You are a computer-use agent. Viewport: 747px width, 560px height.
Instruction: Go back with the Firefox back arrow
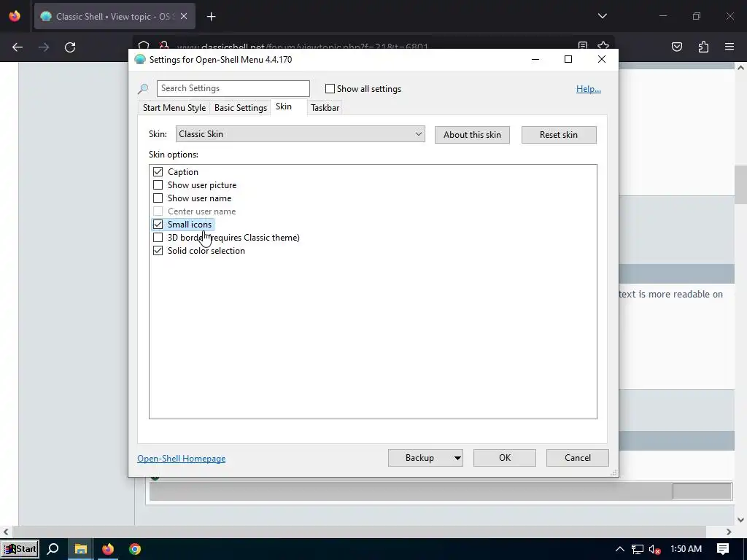click(18, 47)
